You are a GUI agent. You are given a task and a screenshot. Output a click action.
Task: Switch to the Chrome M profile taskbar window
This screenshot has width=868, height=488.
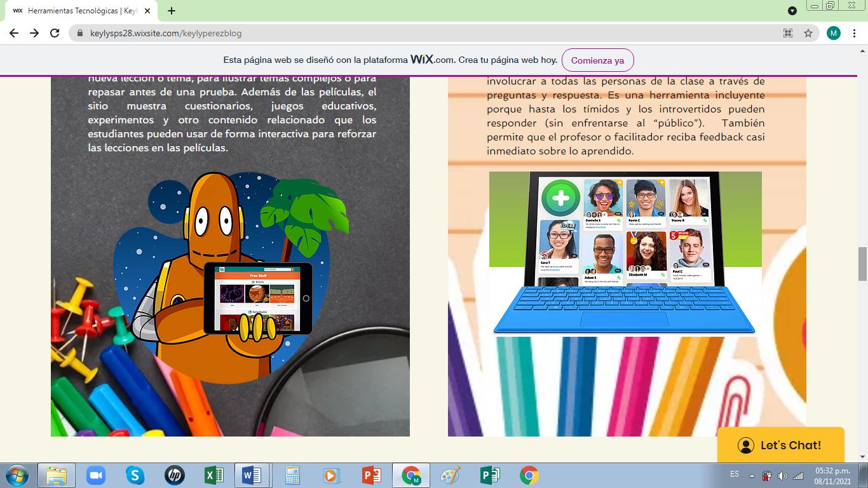[x=411, y=475]
